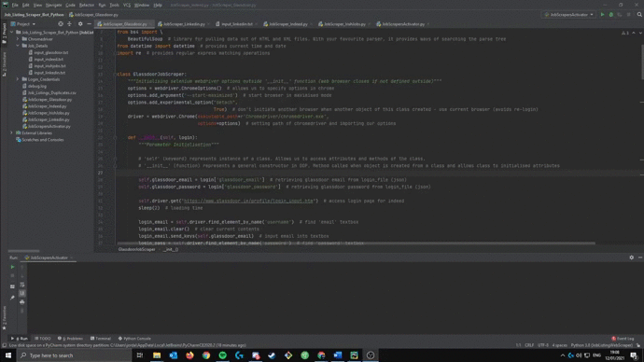Expand External Libraries node
The width and height of the screenshot is (644, 362).
click(12, 133)
